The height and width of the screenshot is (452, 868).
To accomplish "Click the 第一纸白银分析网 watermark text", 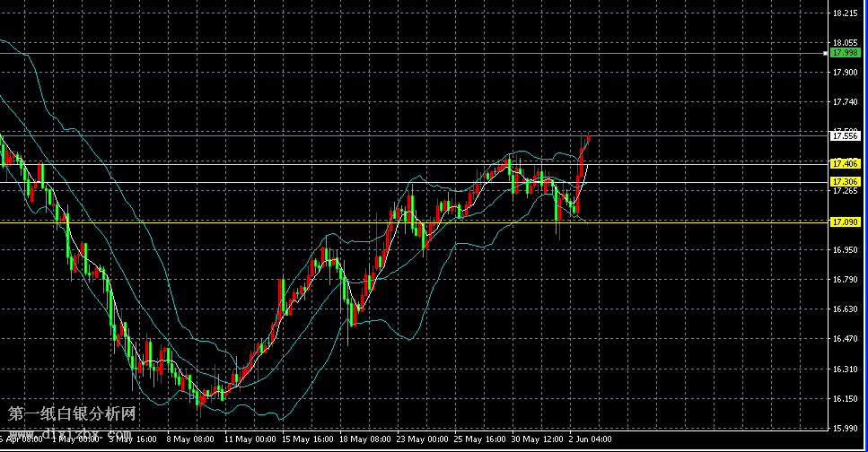I will [73, 415].
